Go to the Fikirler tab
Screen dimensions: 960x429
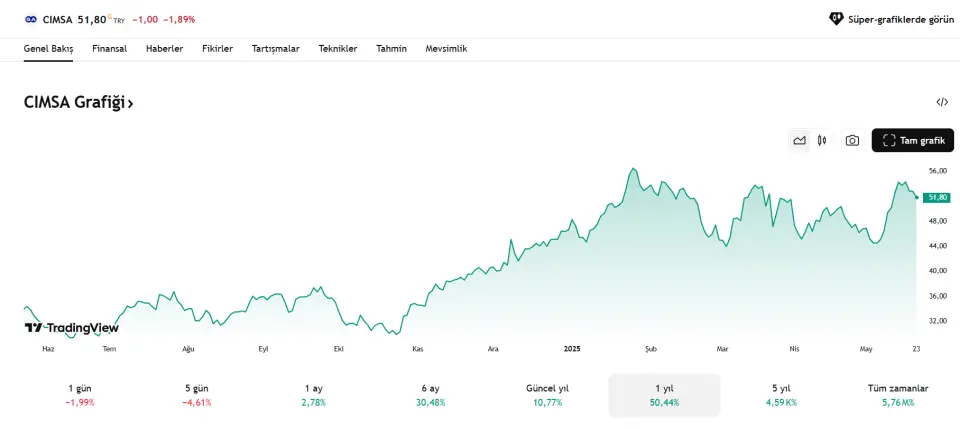click(217, 49)
